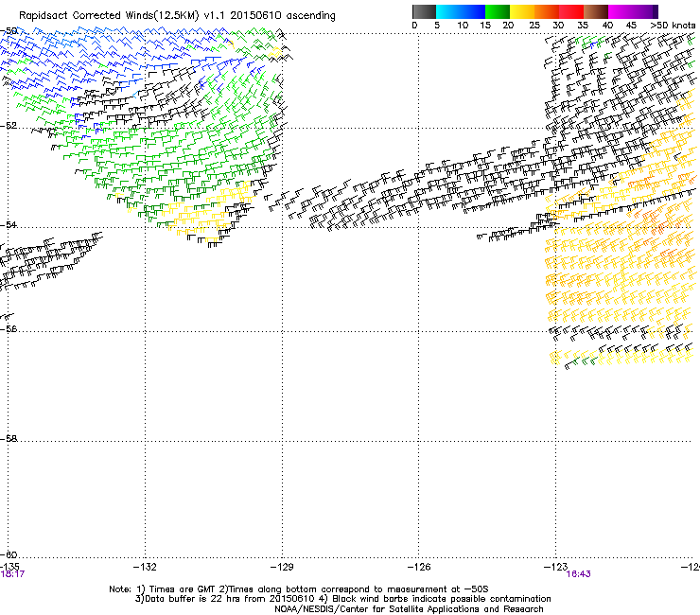Click the gray 0-5 knots legend swatch
This screenshot has height=615, width=700.
pos(424,11)
